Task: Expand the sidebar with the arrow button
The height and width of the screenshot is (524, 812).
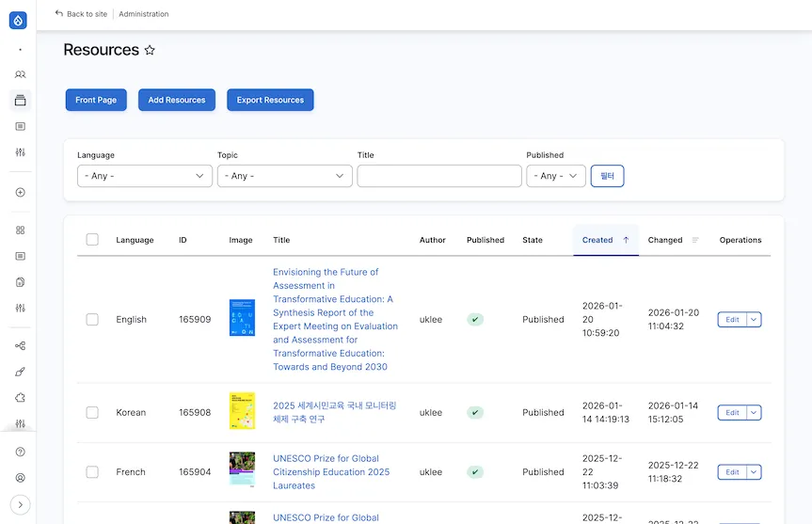Action: (x=20, y=504)
